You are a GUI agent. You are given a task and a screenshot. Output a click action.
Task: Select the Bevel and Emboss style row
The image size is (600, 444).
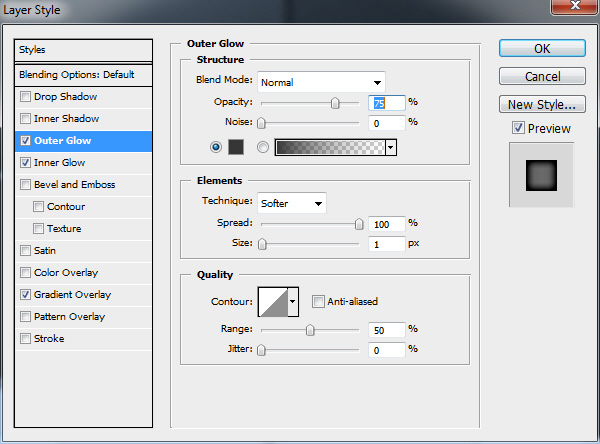[x=83, y=184]
